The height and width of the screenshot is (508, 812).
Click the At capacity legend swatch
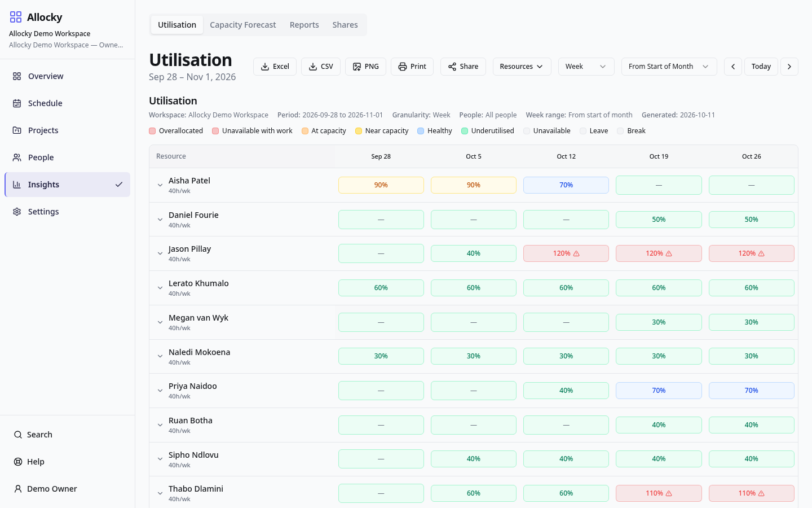coord(305,131)
